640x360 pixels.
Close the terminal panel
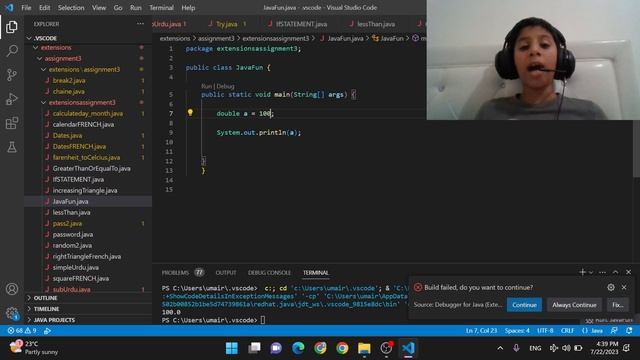[x=629, y=272]
